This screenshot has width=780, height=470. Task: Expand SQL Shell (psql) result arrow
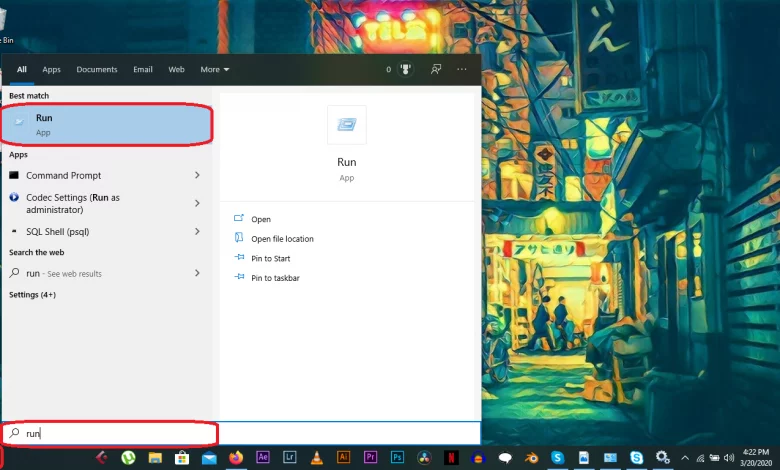197,232
